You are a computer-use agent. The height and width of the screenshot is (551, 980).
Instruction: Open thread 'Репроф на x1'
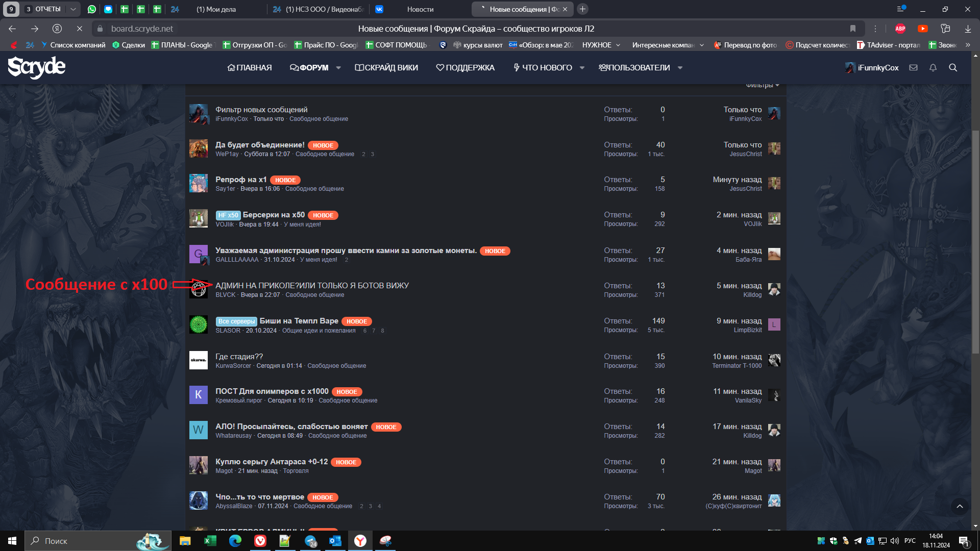point(241,180)
